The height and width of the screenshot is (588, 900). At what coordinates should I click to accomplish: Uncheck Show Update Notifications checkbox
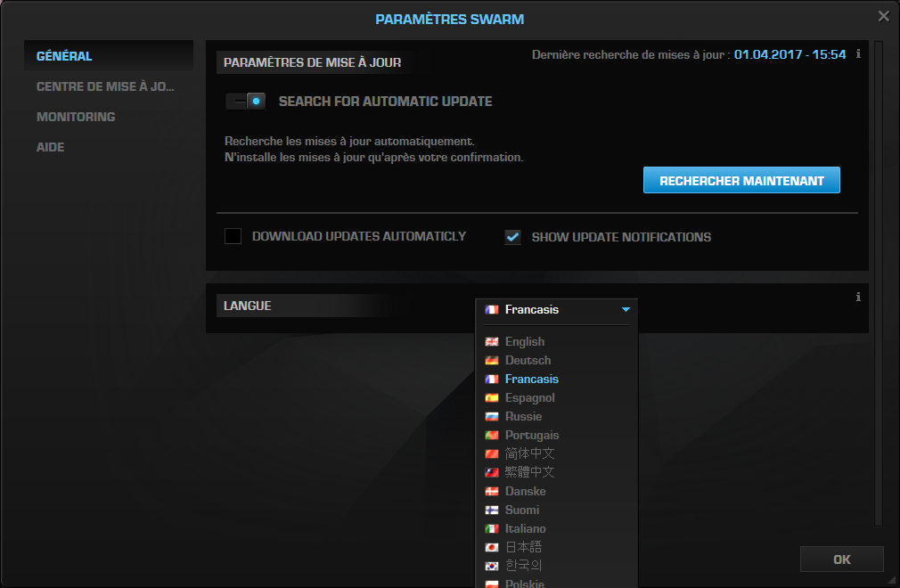[512, 237]
